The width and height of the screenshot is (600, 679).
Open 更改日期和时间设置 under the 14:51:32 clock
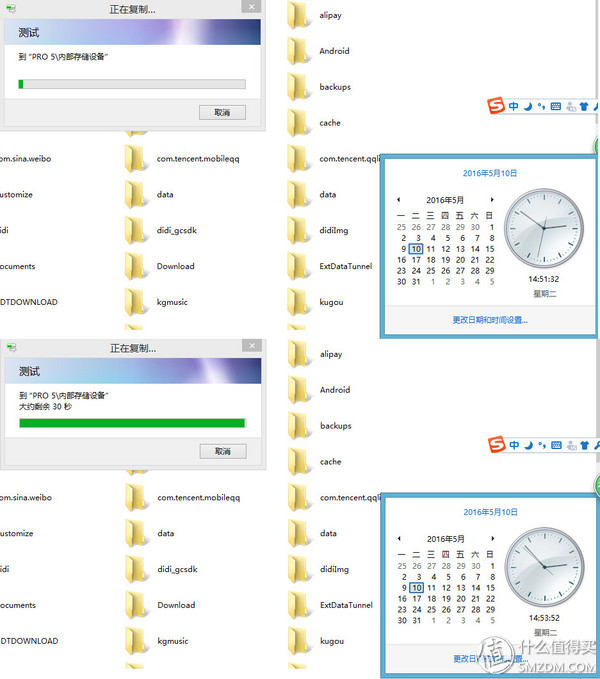click(x=490, y=320)
